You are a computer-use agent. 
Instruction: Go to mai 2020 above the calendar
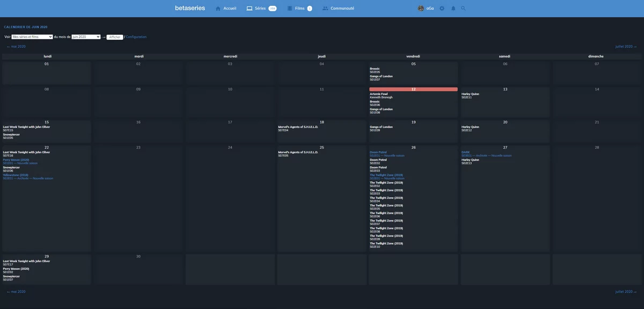16,47
